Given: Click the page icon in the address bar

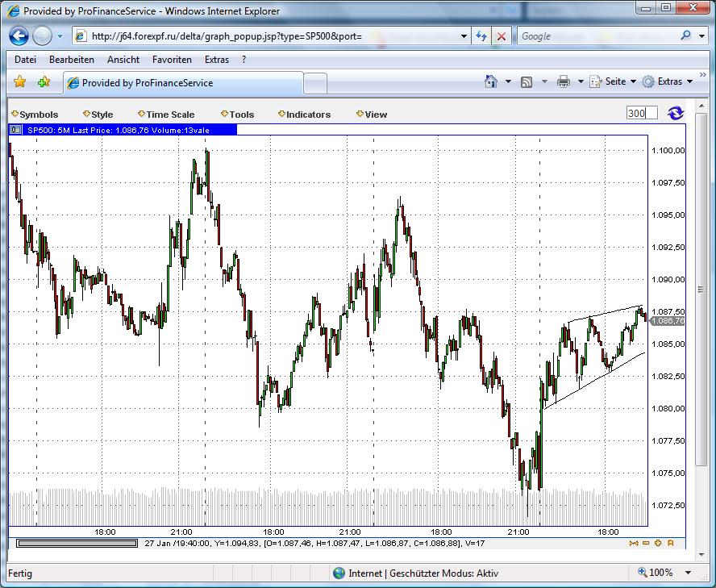Looking at the screenshot, I should (81, 36).
